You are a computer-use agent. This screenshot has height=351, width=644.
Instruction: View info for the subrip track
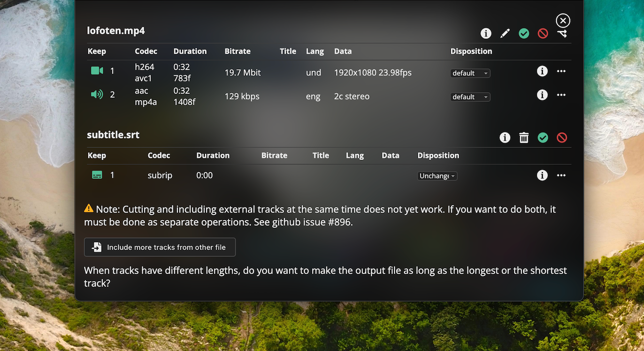pos(542,175)
